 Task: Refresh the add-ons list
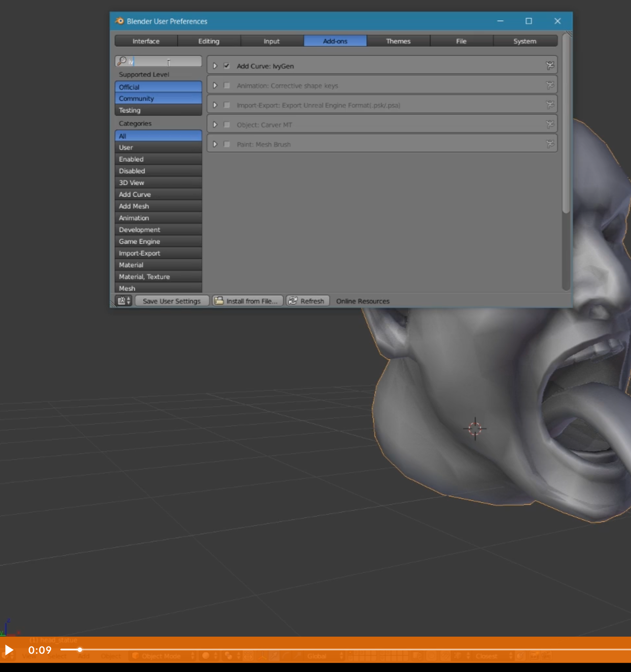point(308,301)
